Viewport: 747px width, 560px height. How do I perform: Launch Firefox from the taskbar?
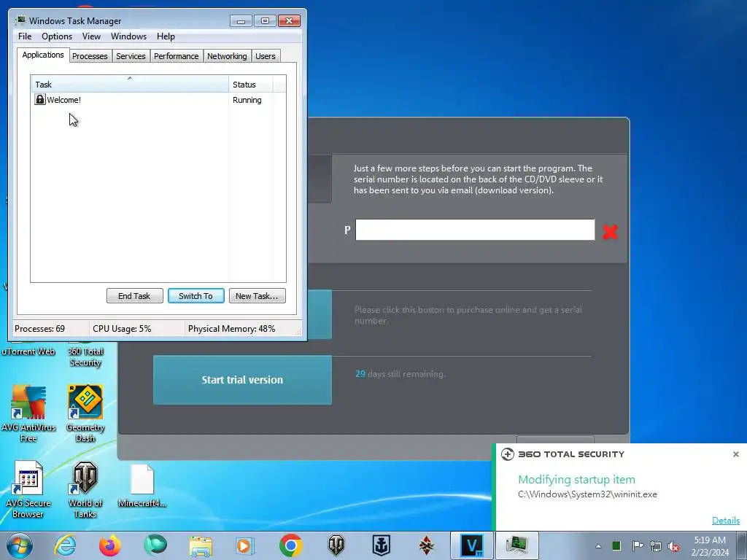[109, 545]
